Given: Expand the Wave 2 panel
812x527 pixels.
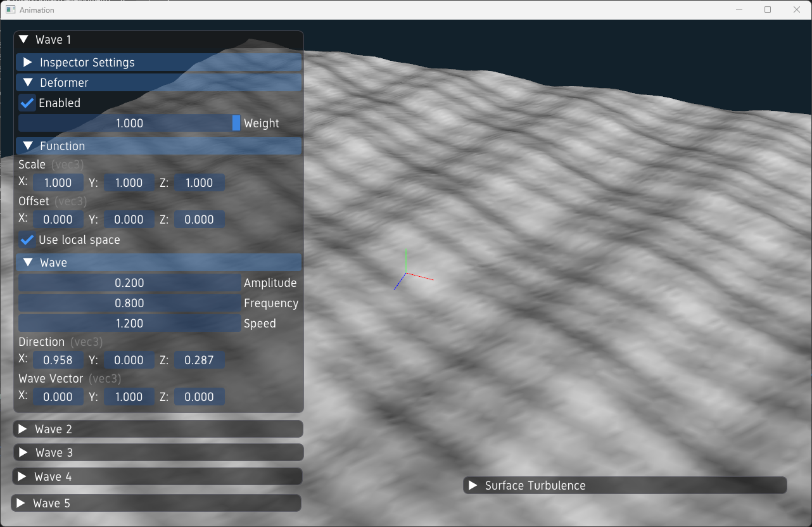Looking at the screenshot, I should pos(158,429).
